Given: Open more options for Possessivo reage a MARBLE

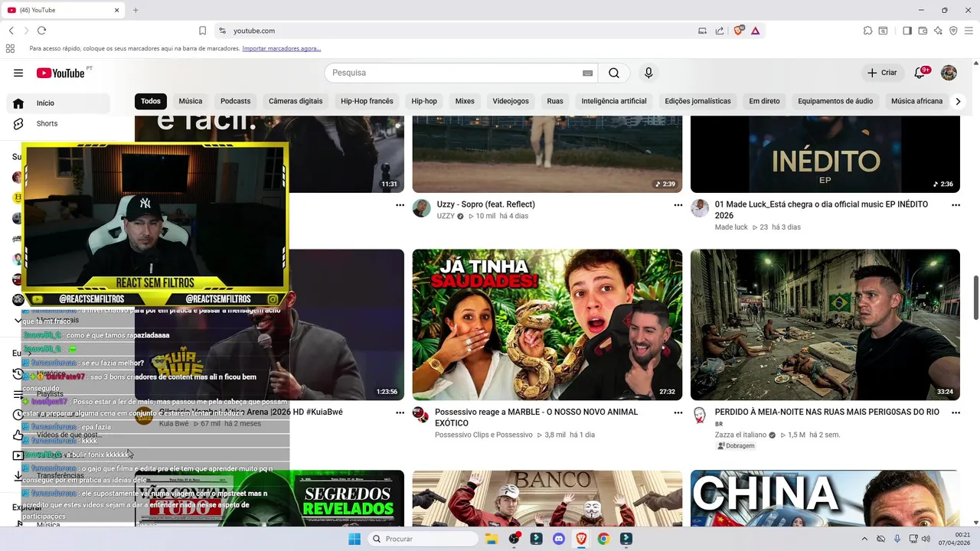Looking at the screenshot, I should (x=678, y=412).
